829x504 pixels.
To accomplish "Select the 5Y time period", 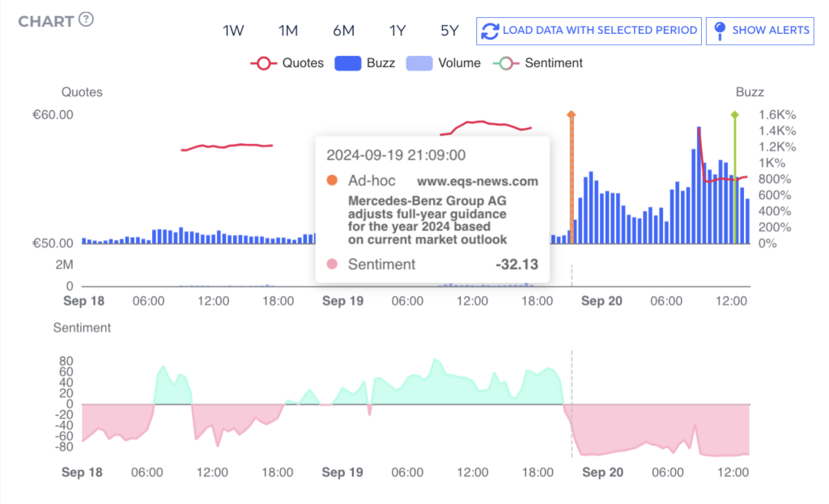I will (x=449, y=31).
